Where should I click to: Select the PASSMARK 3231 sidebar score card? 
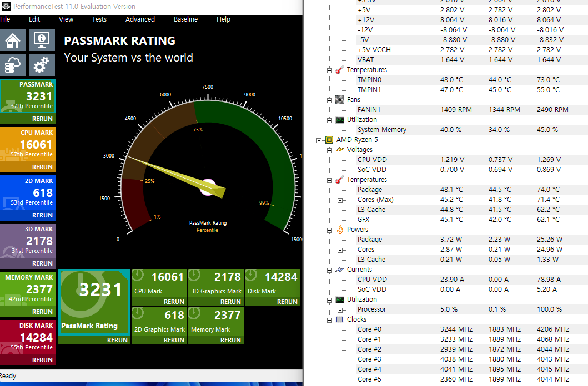tap(28, 96)
